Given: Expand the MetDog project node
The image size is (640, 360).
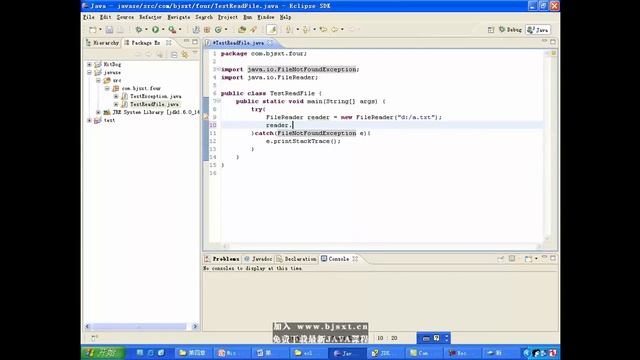Looking at the screenshot, I should (89, 64).
